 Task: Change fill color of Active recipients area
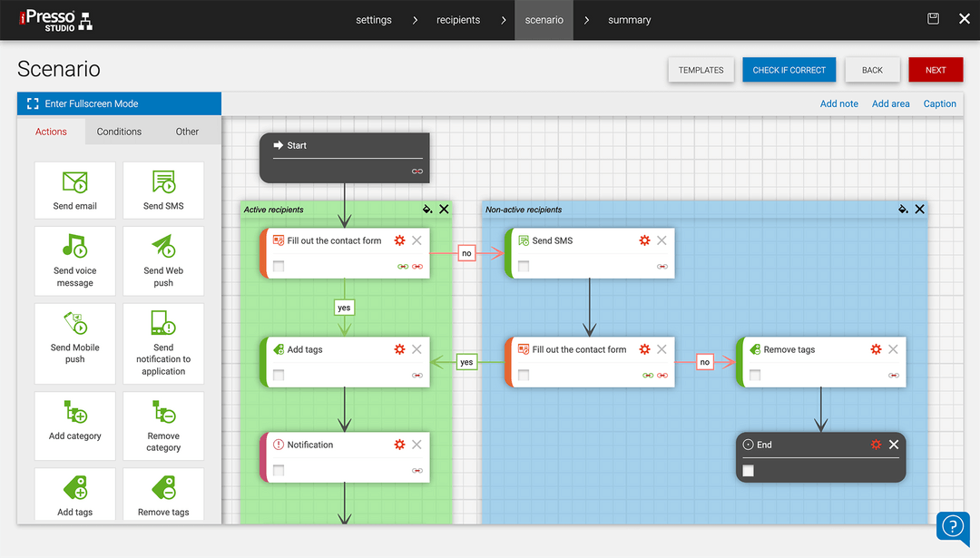pos(426,209)
